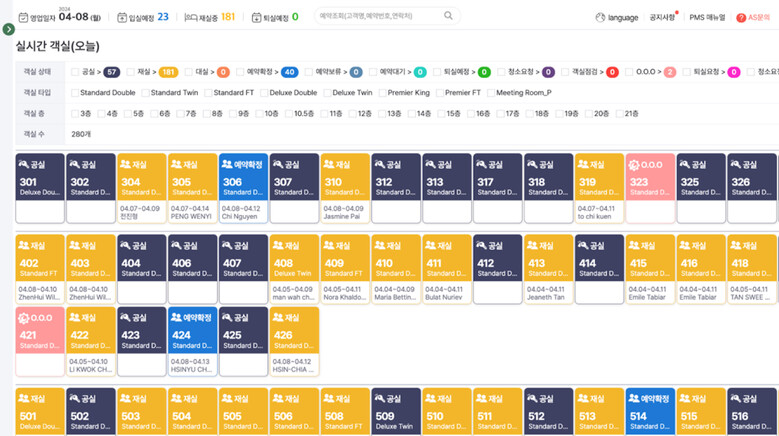Open the language globe icon
779x436 pixels.
tap(600, 17)
